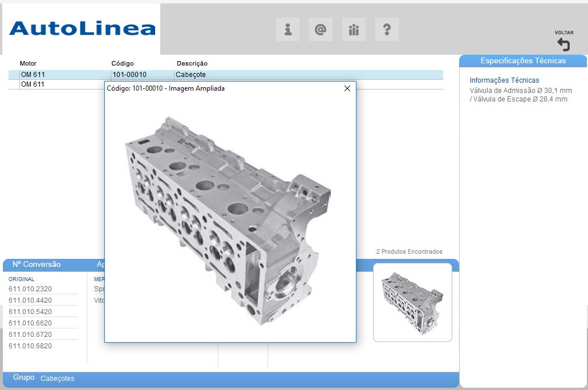Image resolution: width=588 pixels, height=390 pixels.
Task: Switch to the Nº Conversão tab
Action: [37, 265]
